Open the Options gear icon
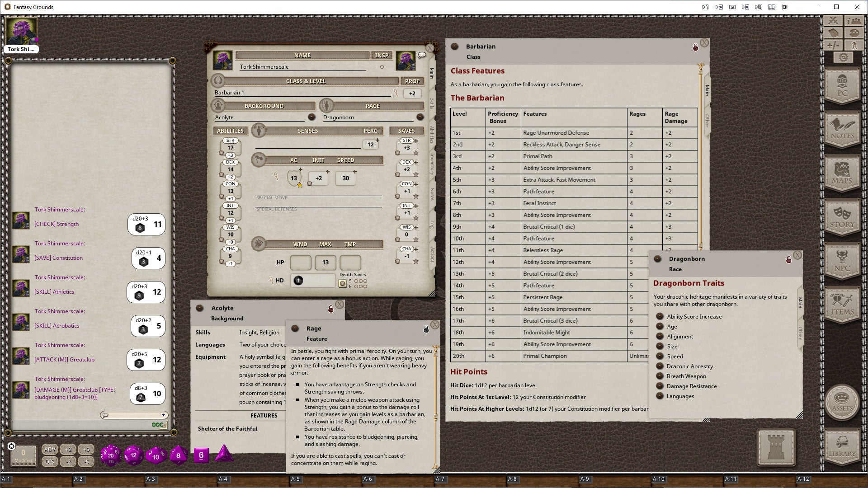Viewport: 868px width, 488px height. 843,58
